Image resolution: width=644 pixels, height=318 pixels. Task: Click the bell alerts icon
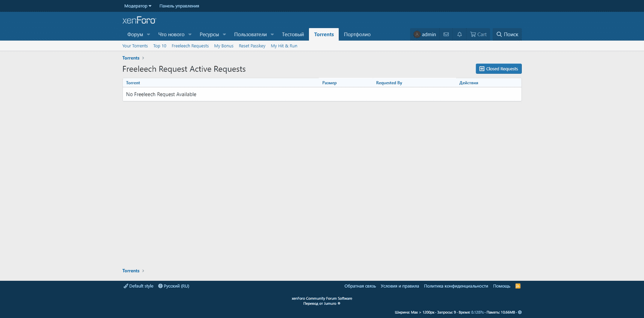(x=459, y=35)
